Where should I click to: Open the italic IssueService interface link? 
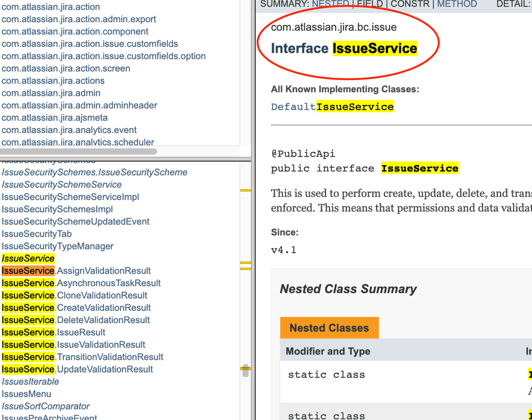[28, 259]
